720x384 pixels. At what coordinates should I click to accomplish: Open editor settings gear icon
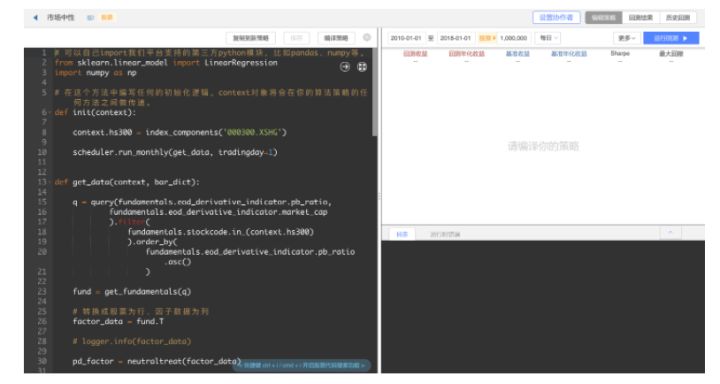click(366, 38)
